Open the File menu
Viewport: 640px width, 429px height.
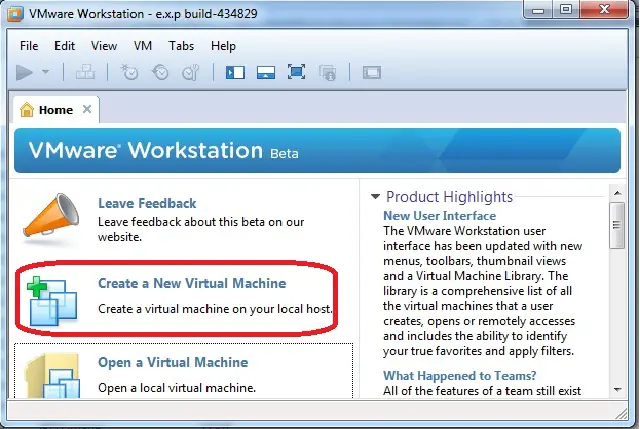pos(29,46)
